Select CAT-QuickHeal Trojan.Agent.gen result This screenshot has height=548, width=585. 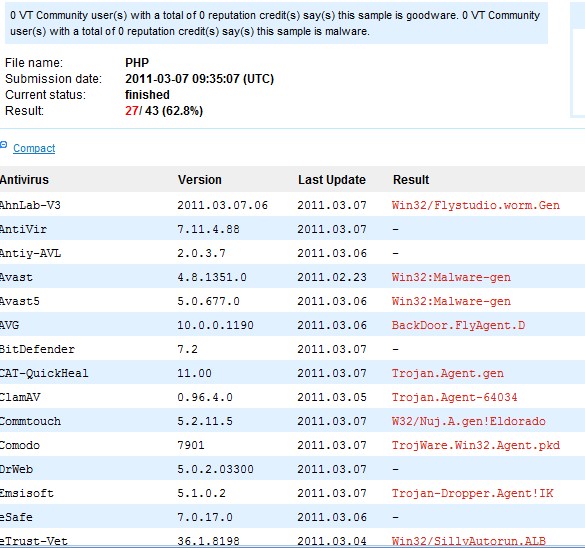click(x=448, y=373)
